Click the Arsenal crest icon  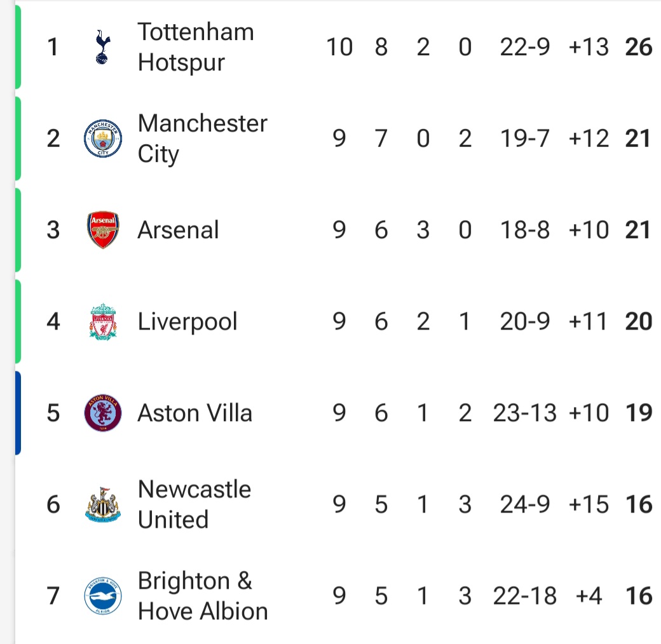pos(103,230)
